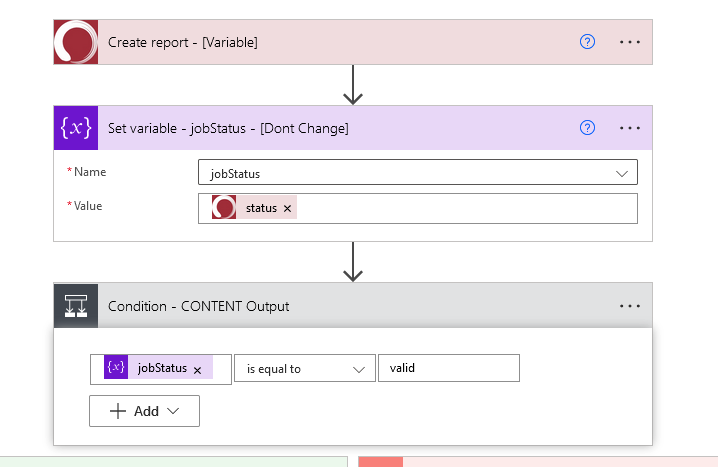
Task: Click the jobStatus variable token icon
Action: 116,368
